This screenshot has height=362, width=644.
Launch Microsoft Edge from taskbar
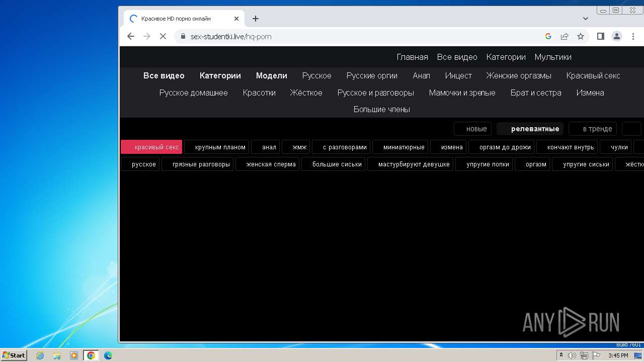(x=108, y=355)
